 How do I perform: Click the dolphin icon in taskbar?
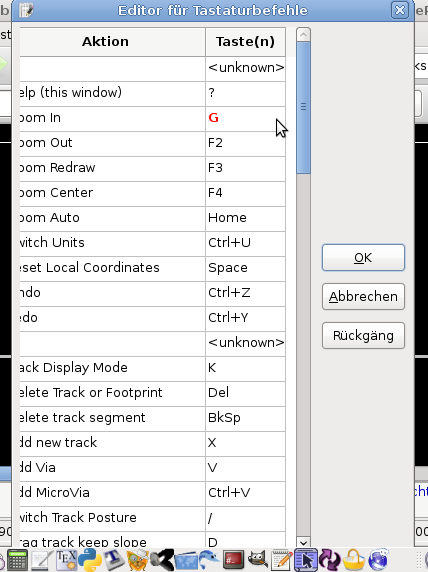[x=210, y=560]
